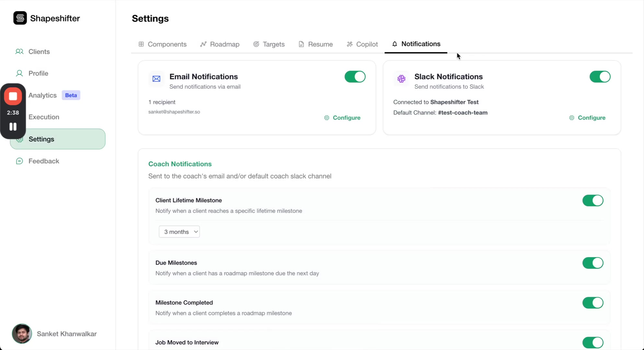Click the Sanket Khanwalkar profile avatar
Image resolution: width=644 pixels, height=350 pixels.
(x=21, y=334)
